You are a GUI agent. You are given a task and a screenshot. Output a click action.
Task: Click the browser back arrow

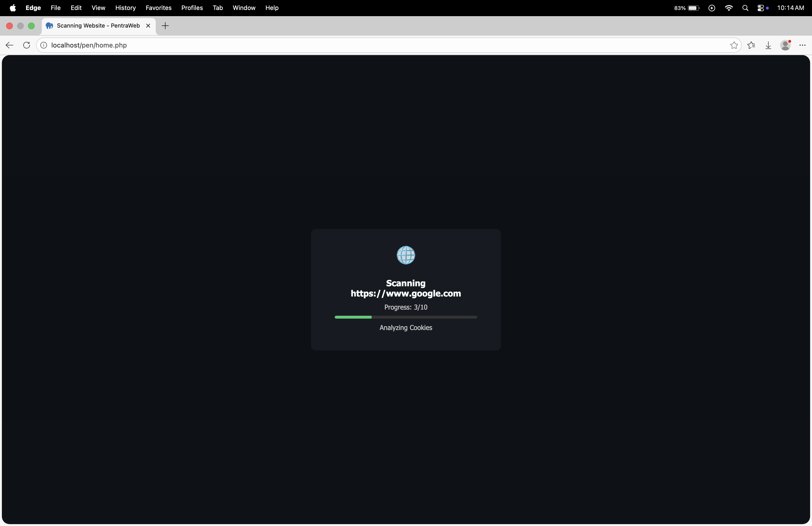(x=9, y=45)
